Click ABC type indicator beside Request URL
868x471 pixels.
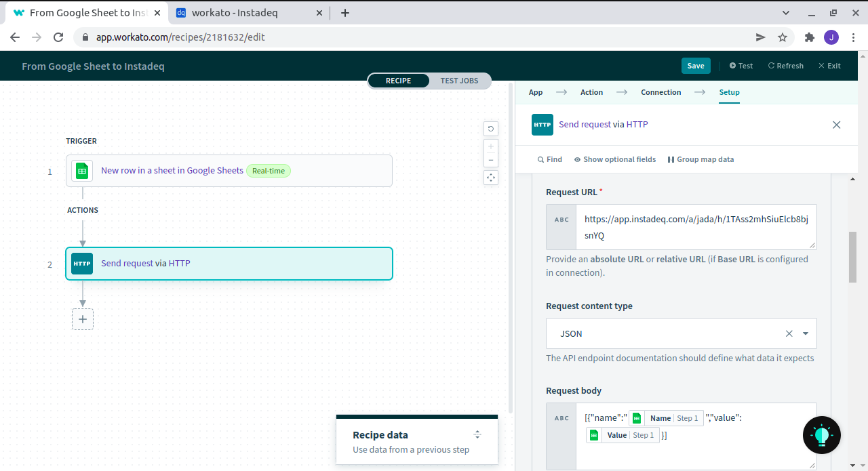pyautogui.click(x=561, y=220)
